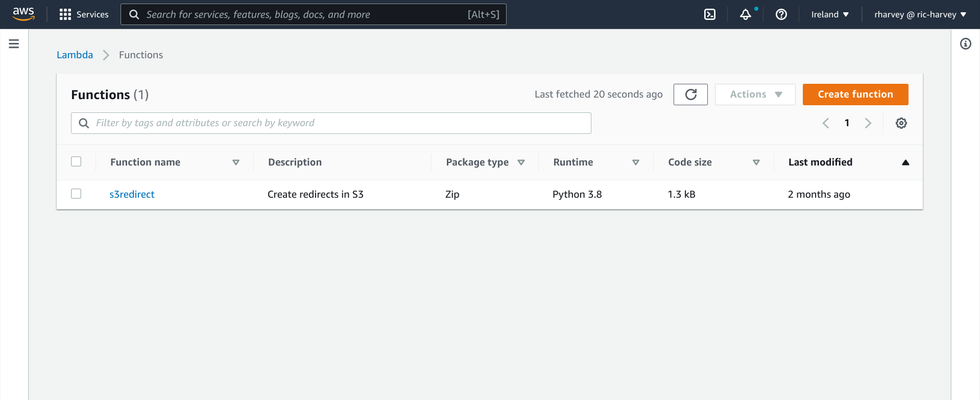Select all functions checkbox in header
This screenshot has height=400, width=980.
[x=76, y=161]
